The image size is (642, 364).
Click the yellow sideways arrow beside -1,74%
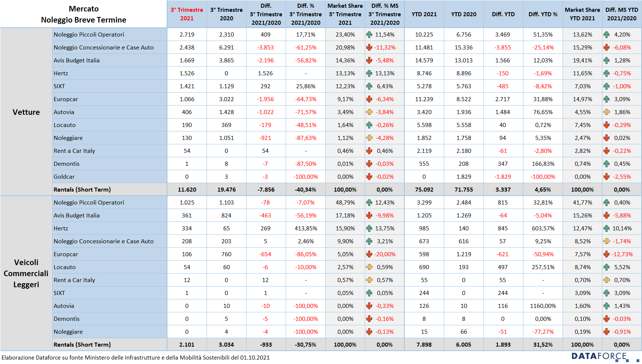point(606,241)
